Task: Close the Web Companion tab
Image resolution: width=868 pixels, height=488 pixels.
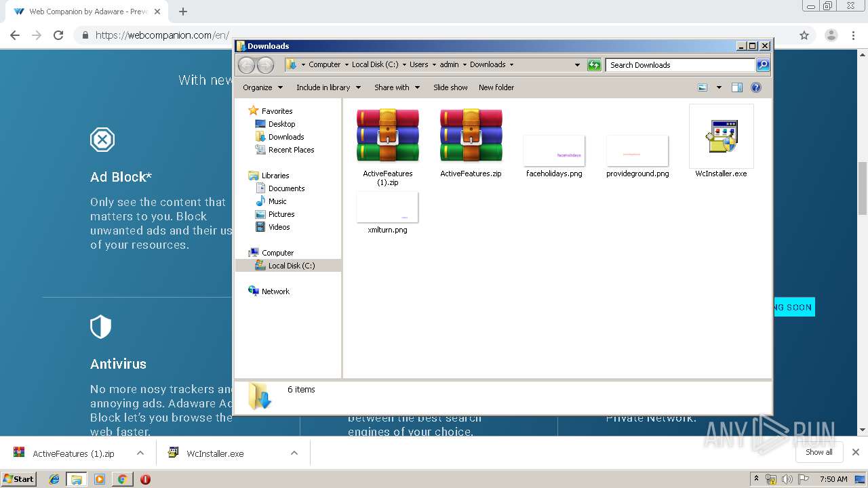Action: (x=157, y=12)
